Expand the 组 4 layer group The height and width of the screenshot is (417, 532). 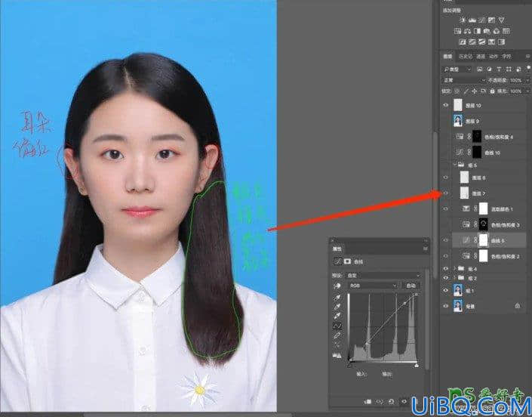454,269
